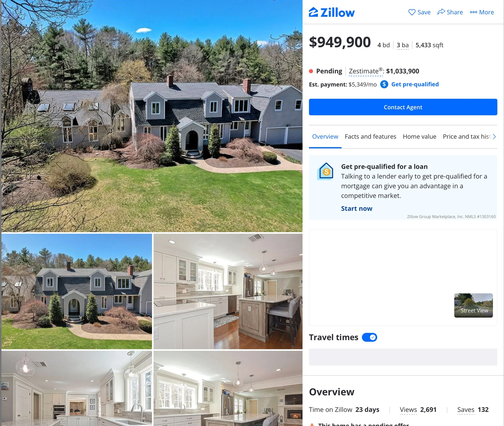This screenshot has height=426, width=504.
Task: Save this home with the heart icon
Action: click(412, 12)
